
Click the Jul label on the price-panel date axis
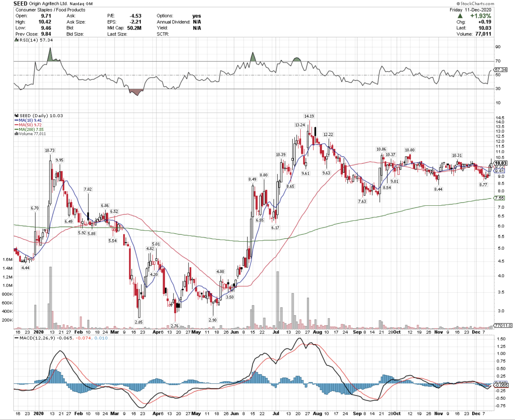(276, 332)
